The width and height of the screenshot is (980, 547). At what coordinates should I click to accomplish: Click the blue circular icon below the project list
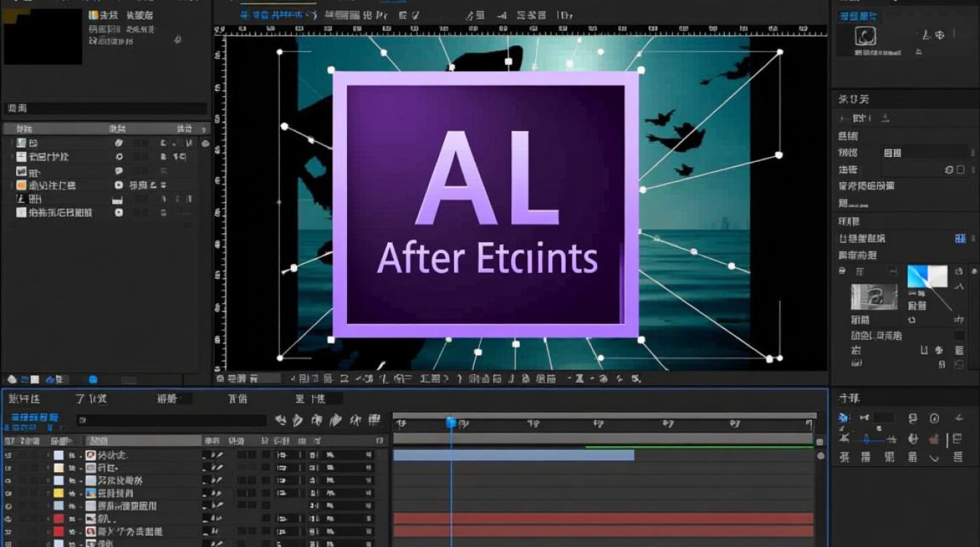(93, 379)
